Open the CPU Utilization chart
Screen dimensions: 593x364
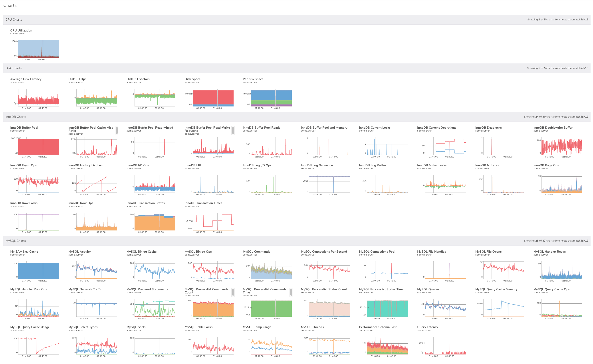[21, 30]
